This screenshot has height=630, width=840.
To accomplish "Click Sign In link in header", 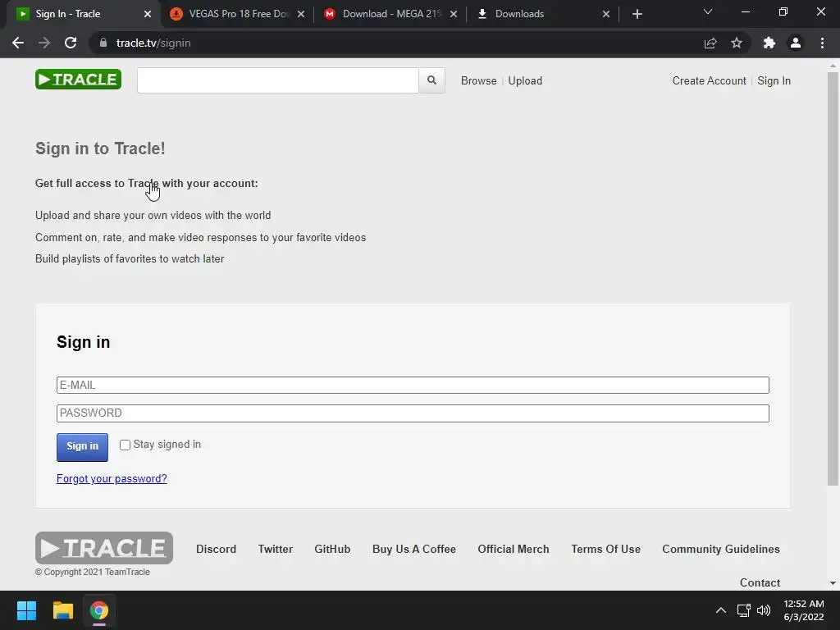I will [x=774, y=80].
